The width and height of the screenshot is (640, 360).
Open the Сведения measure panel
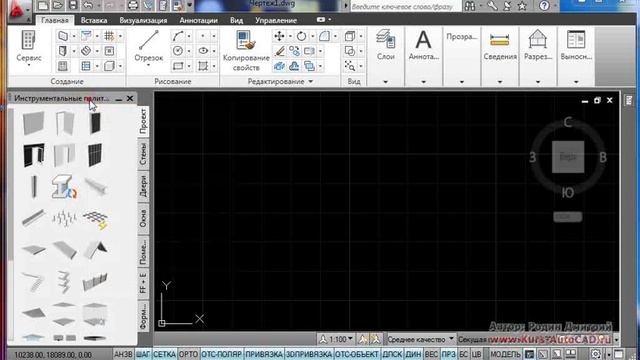(x=500, y=46)
